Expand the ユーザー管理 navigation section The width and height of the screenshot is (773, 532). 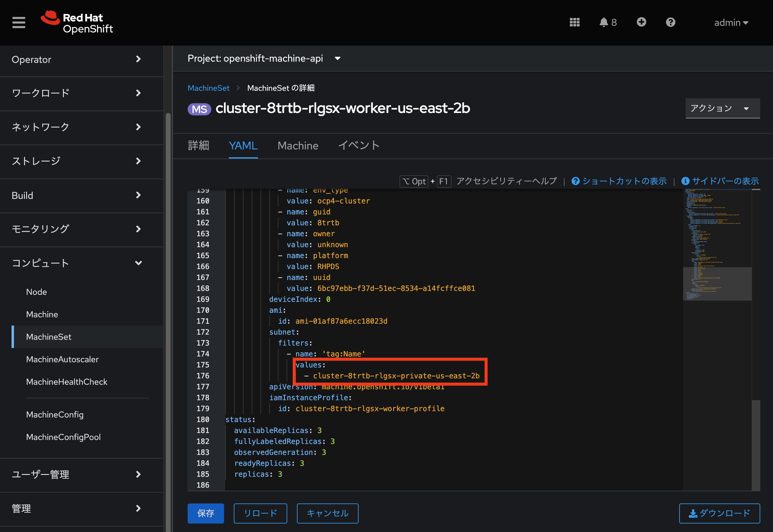[x=82, y=475]
